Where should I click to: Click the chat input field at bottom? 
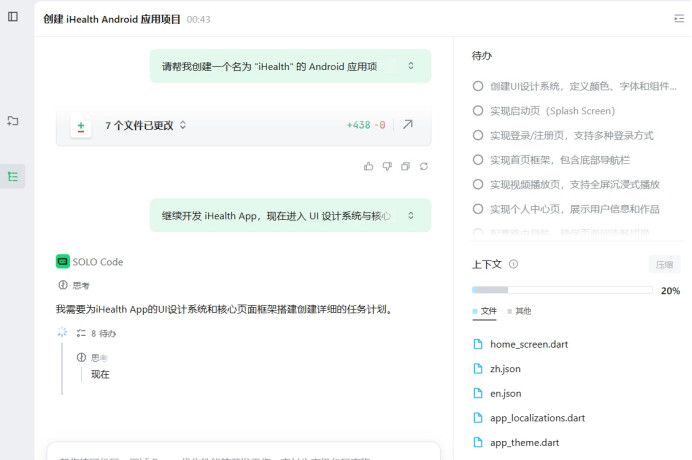tap(244, 451)
